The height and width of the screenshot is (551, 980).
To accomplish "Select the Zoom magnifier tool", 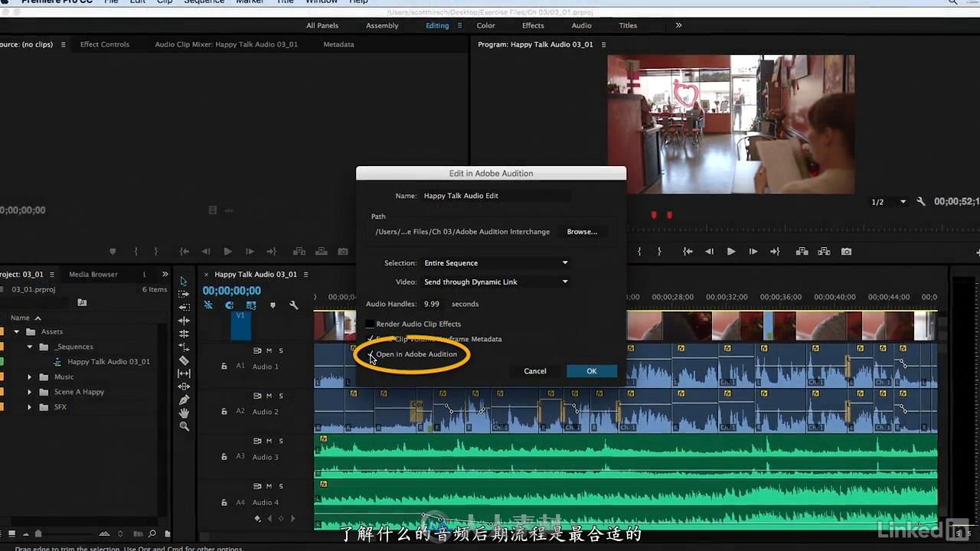I will (x=184, y=426).
